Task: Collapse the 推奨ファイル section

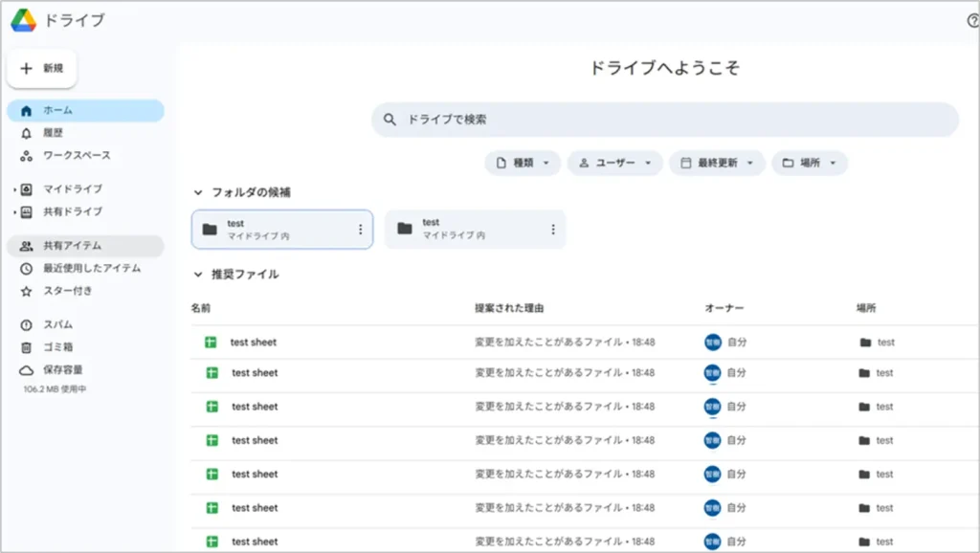Action: point(198,275)
